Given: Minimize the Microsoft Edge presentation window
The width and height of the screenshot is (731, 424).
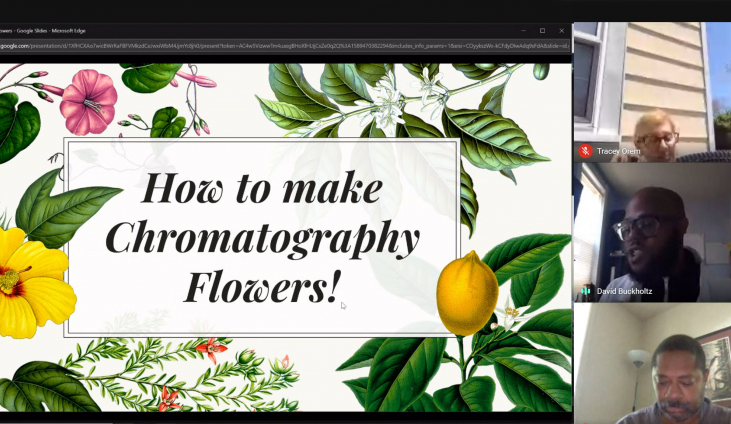Looking at the screenshot, I should click(x=522, y=31).
